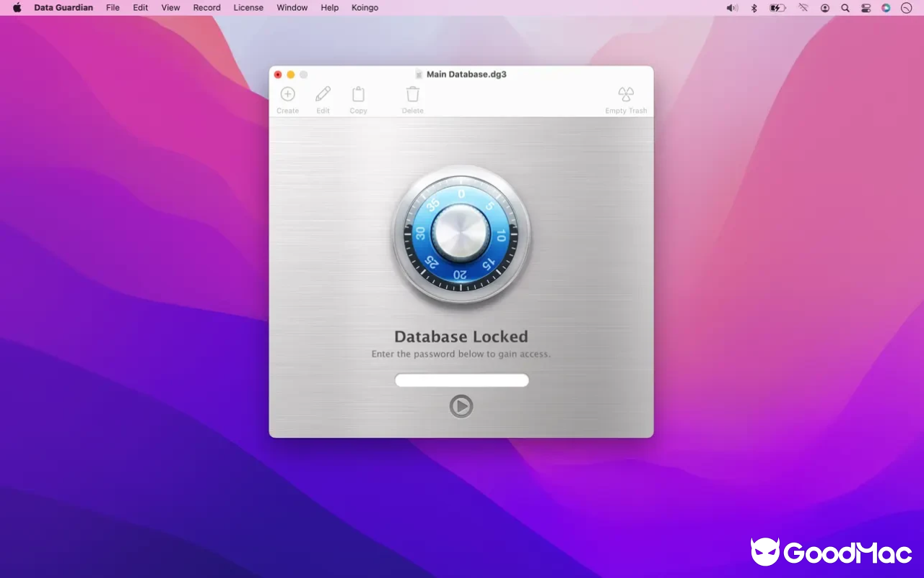
Task: Select the Delete record icon
Action: [412, 94]
